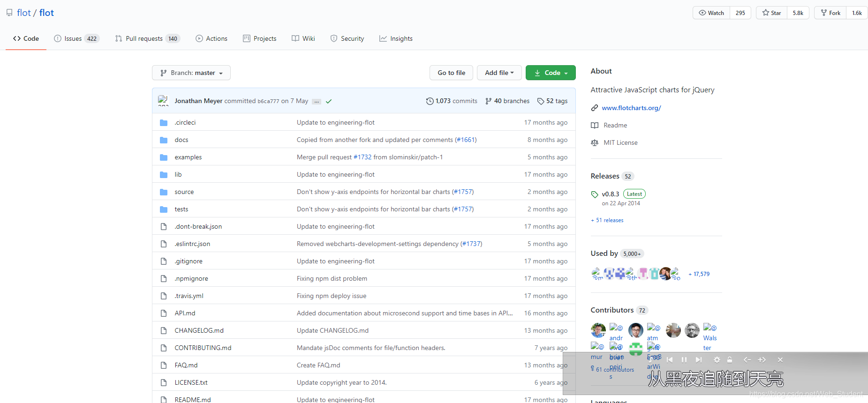The height and width of the screenshot is (403, 868).
Task: Open the Wiki tab
Action: (x=303, y=38)
